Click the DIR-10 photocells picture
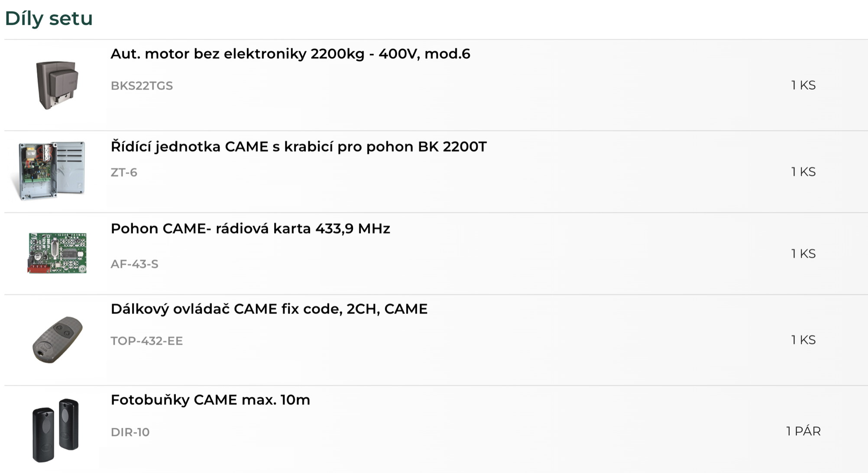 (x=56, y=430)
